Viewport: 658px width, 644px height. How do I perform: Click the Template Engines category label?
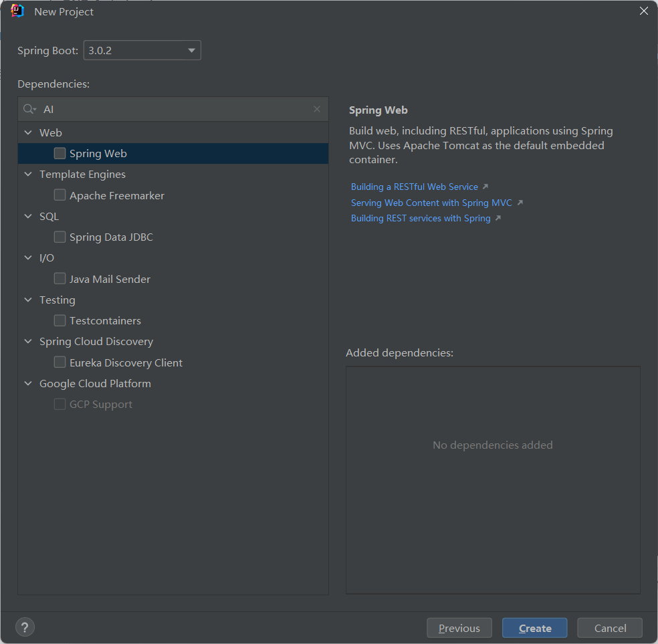click(x=82, y=175)
